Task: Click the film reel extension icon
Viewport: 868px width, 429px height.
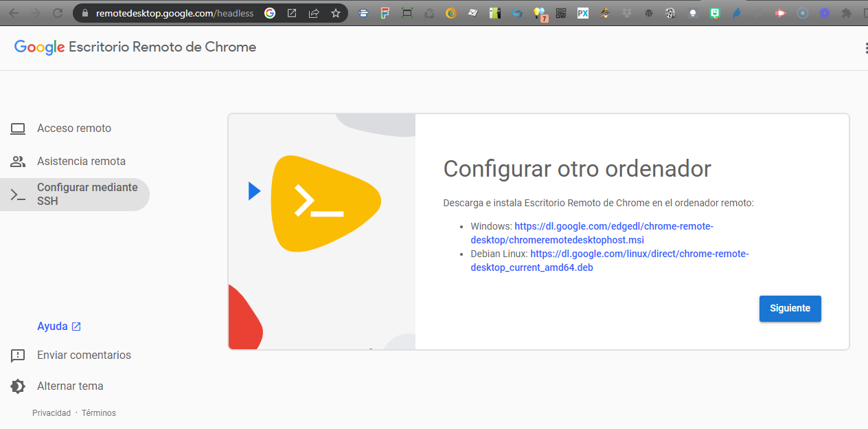Action: coord(671,13)
